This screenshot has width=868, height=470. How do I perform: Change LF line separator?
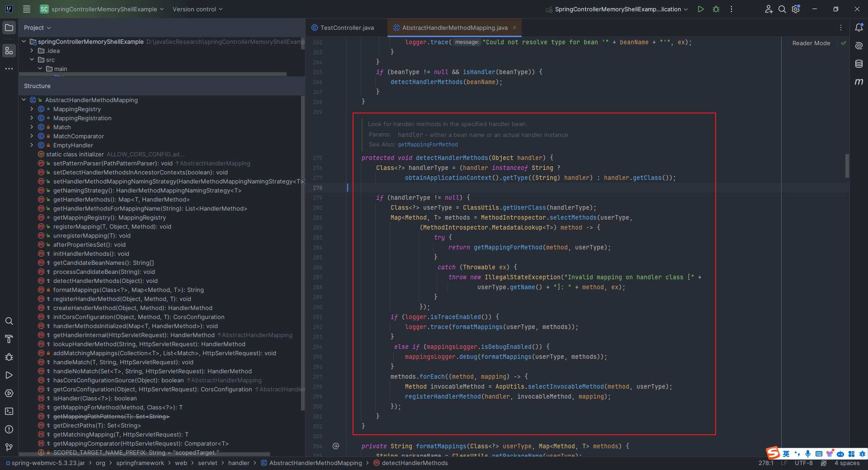click(784, 463)
